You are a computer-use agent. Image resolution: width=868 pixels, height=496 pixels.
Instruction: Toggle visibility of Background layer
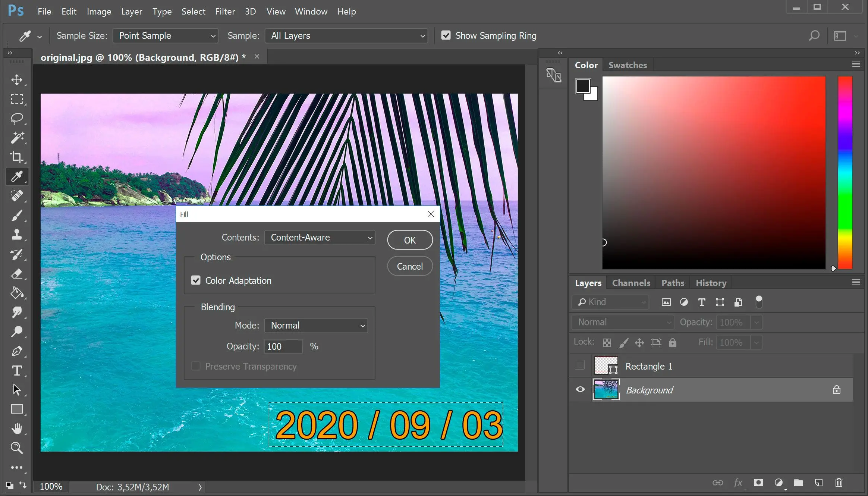pyautogui.click(x=579, y=389)
